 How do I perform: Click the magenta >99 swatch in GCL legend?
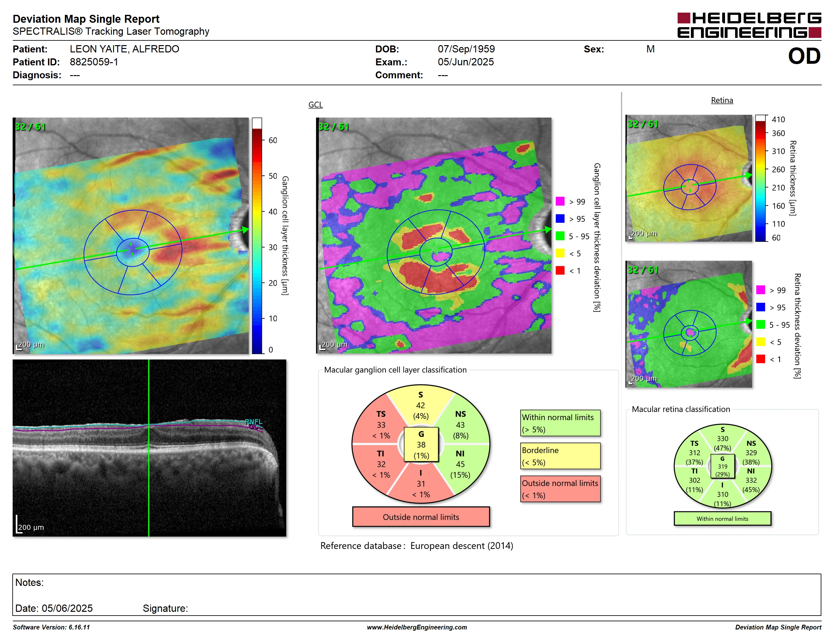pyautogui.click(x=560, y=201)
